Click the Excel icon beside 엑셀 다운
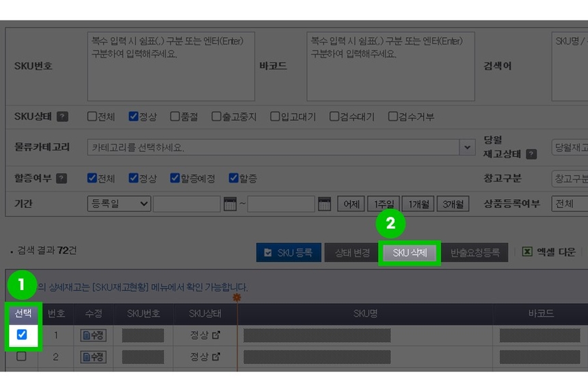 pyautogui.click(x=527, y=251)
